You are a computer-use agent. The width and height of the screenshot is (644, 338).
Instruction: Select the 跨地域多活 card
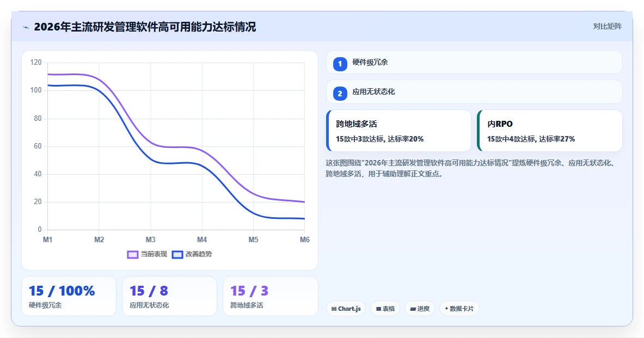tap(398, 131)
